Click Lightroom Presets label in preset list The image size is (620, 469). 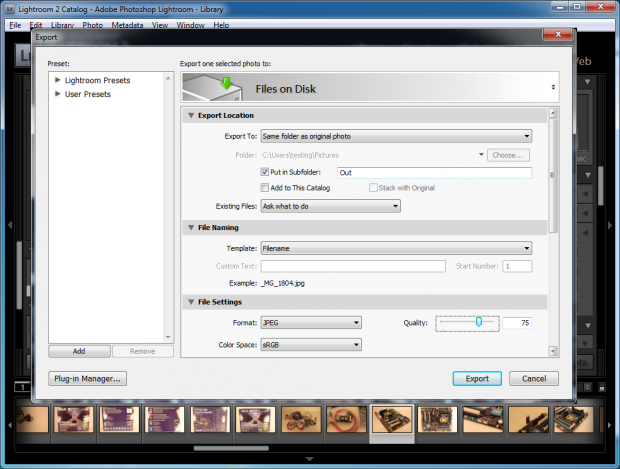(x=97, y=80)
